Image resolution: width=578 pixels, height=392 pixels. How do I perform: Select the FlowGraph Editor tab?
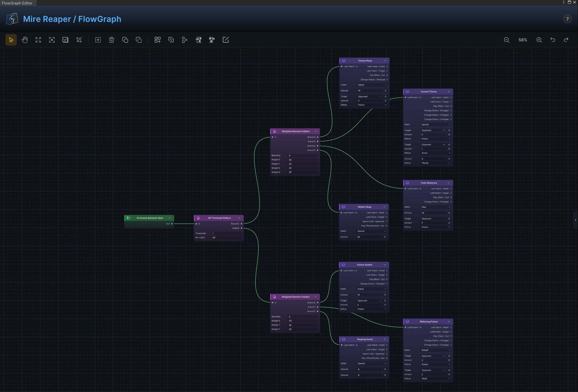(x=17, y=3)
